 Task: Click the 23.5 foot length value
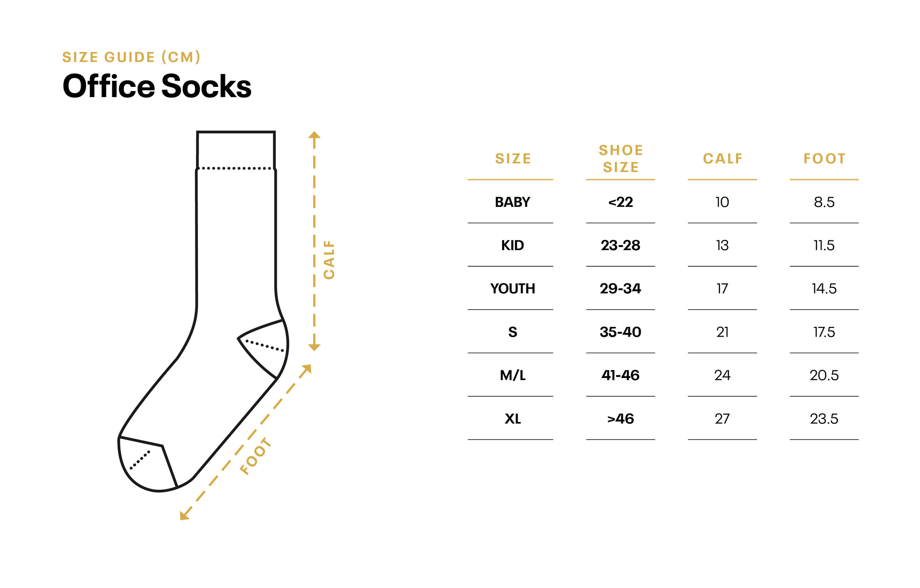[x=824, y=418]
